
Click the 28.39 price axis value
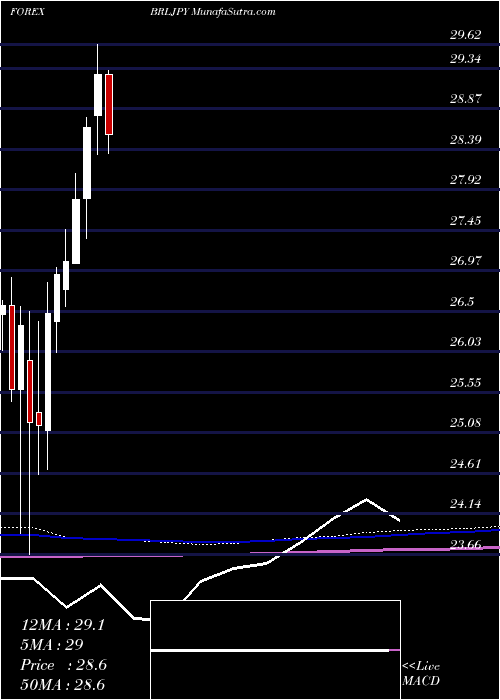click(x=465, y=140)
